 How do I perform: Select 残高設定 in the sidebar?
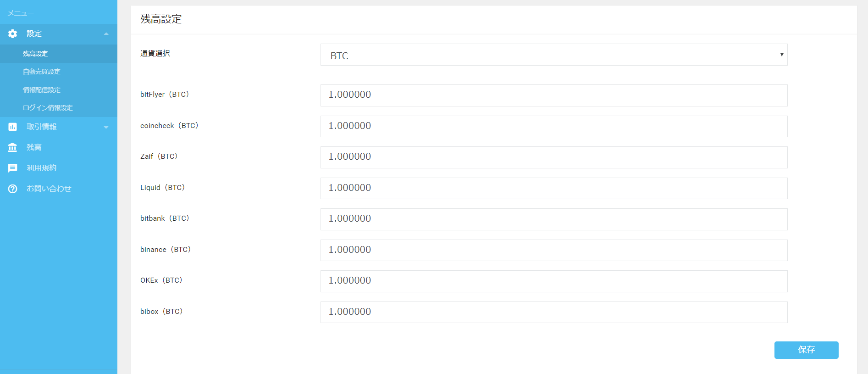tap(35, 54)
